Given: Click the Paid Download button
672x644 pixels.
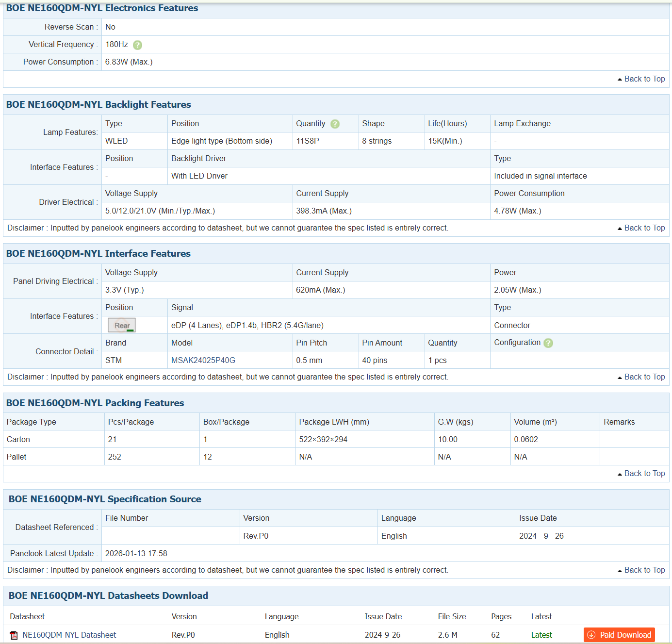Looking at the screenshot, I should [619, 635].
